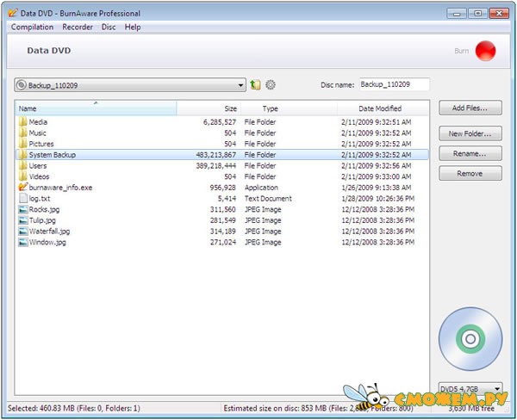
Task: Select the Tulip.jpg file name
Action: pyautogui.click(x=42, y=220)
